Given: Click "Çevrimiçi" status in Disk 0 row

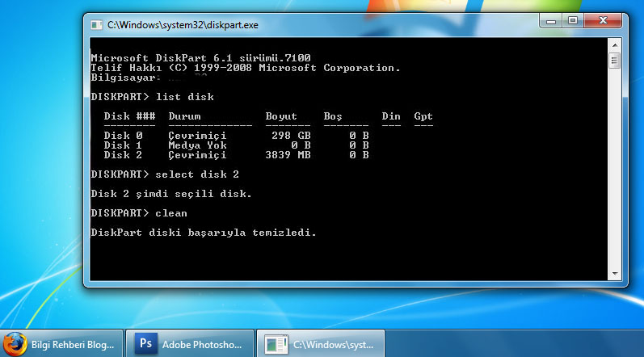Looking at the screenshot, I should click(x=197, y=136).
